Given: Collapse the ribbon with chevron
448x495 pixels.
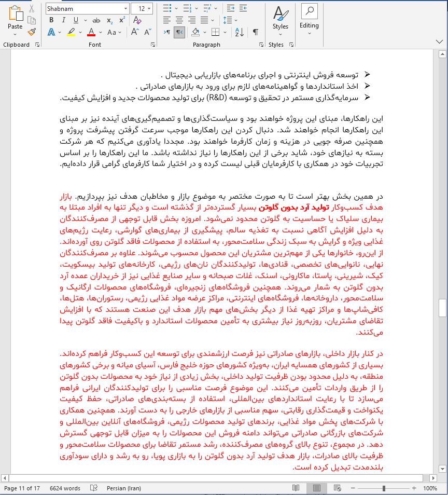Looking at the screenshot, I should pos(440,42).
